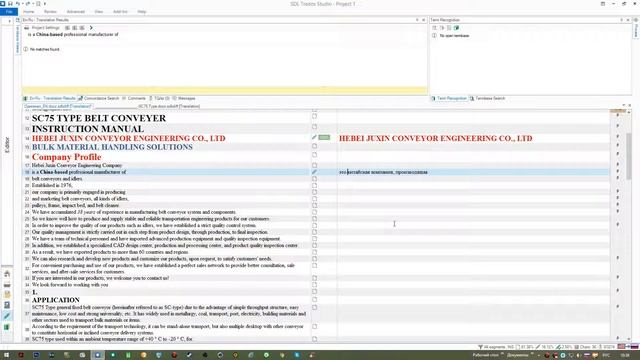The height and width of the screenshot is (360, 640).
Task: Click first icon right of Project Settings
Action: 67,28
